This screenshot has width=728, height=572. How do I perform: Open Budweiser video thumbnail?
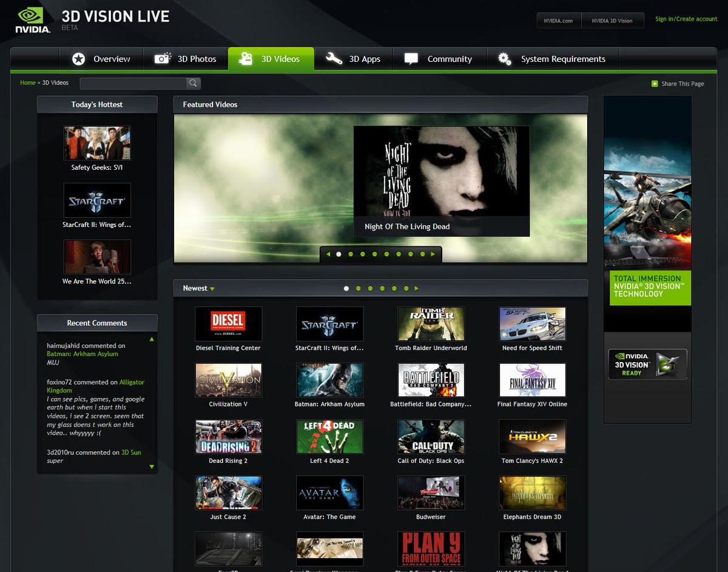pyautogui.click(x=431, y=493)
